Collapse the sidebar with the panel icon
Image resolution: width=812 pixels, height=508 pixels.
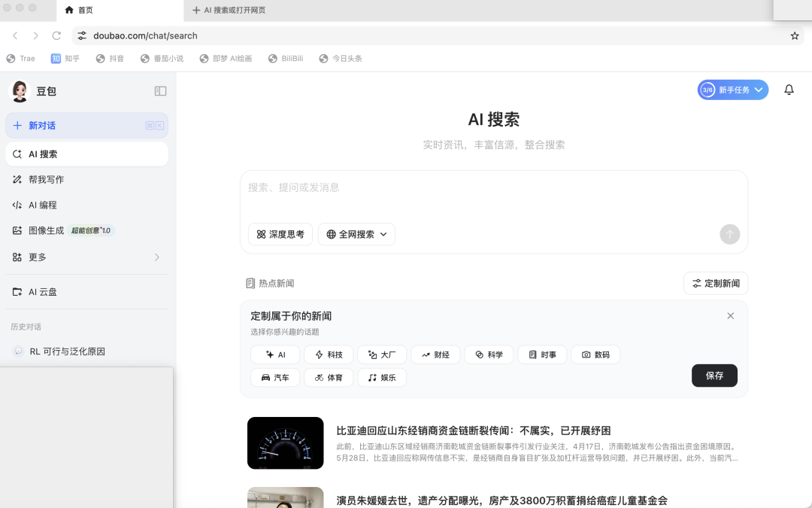pyautogui.click(x=161, y=91)
